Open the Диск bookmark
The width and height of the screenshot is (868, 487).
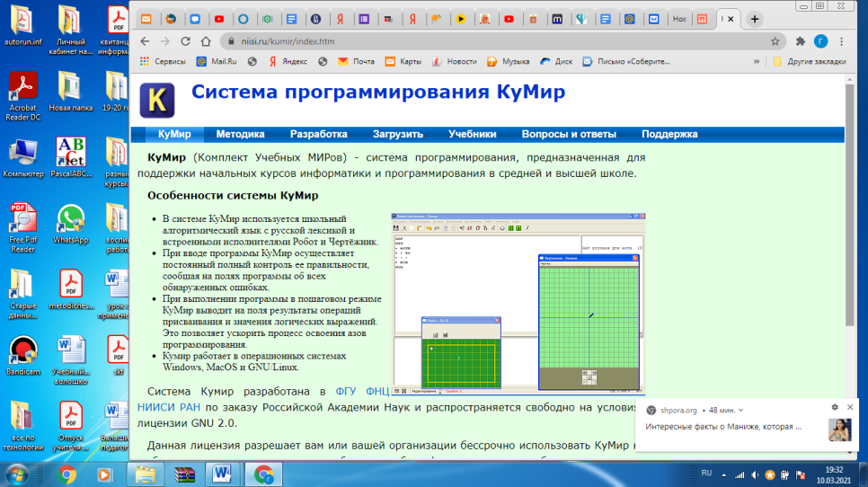(556, 61)
